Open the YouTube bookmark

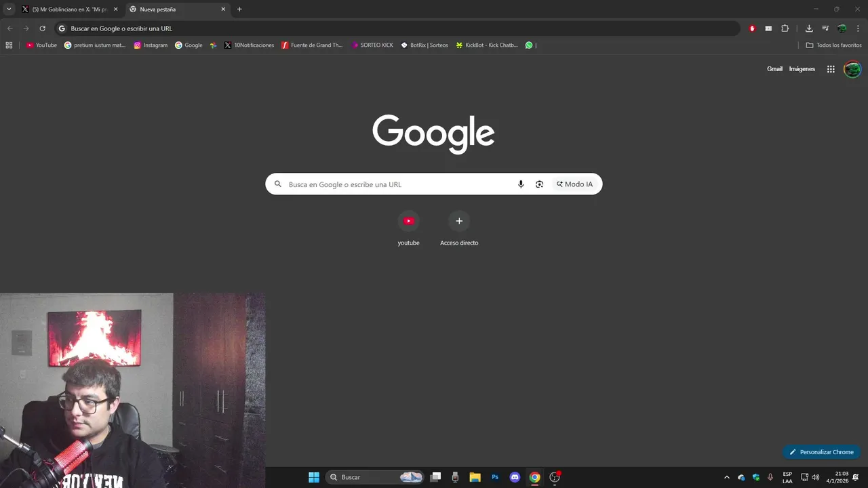(41, 45)
